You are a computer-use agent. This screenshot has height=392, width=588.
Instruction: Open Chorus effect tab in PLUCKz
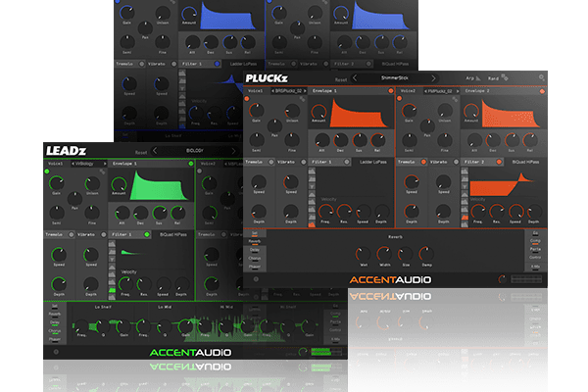[255, 259]
